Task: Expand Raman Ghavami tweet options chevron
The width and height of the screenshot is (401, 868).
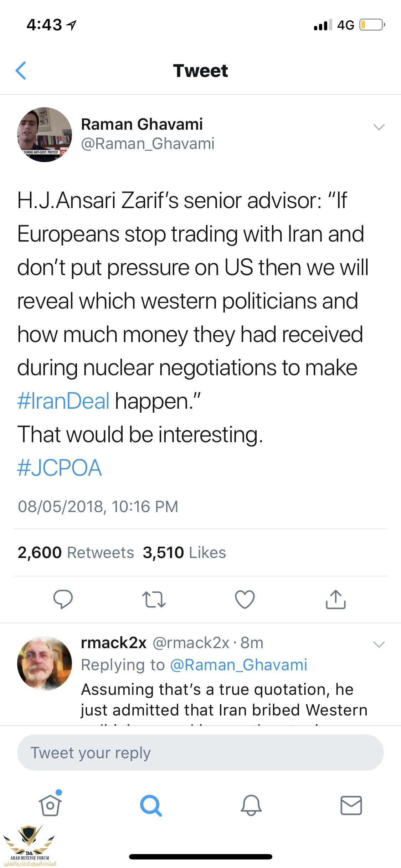Action: pyautogui.click(x=379, y=127)
